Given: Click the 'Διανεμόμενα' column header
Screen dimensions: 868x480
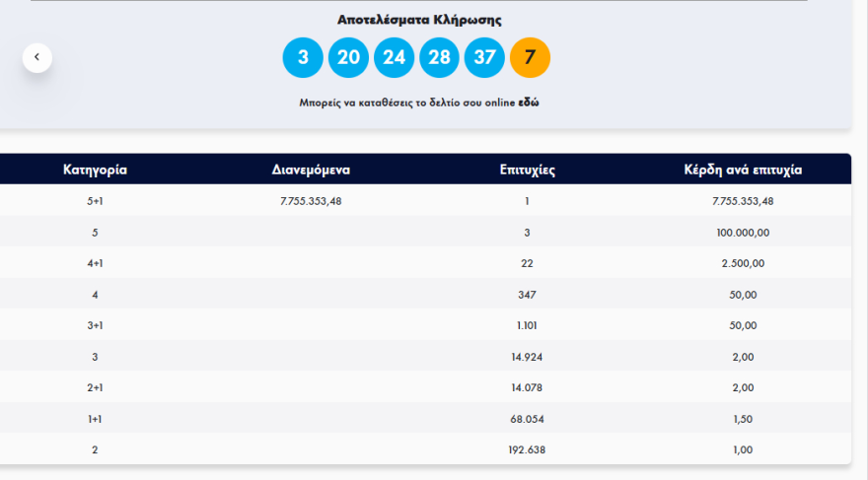Looking at the screenshot, I should click(x=311, y=170).
